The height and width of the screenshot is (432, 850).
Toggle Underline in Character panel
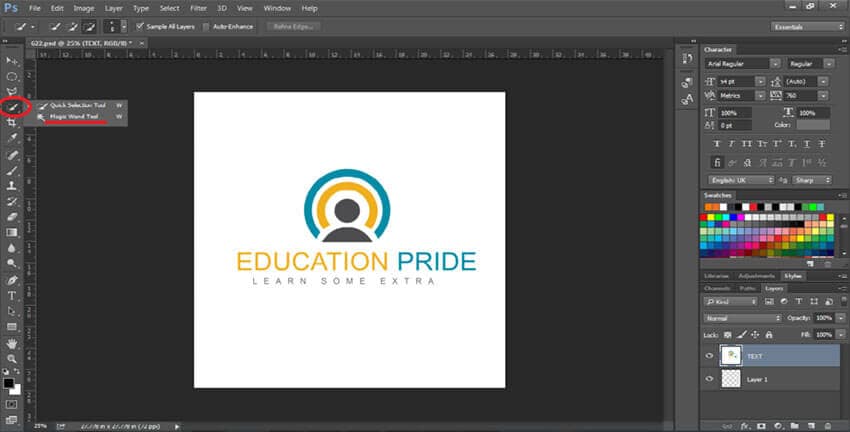[x=807, y=144]
